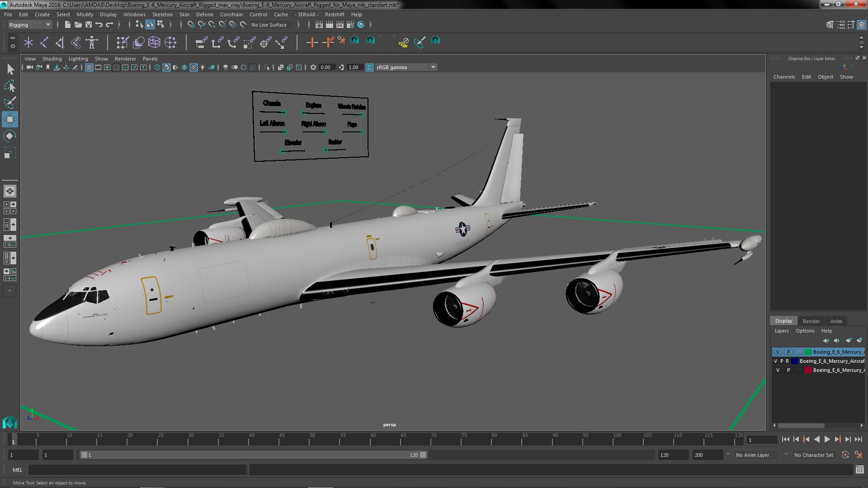Click the Parent constraint shelf icon
Screen dimensions: 868x488
coord(201,42)
